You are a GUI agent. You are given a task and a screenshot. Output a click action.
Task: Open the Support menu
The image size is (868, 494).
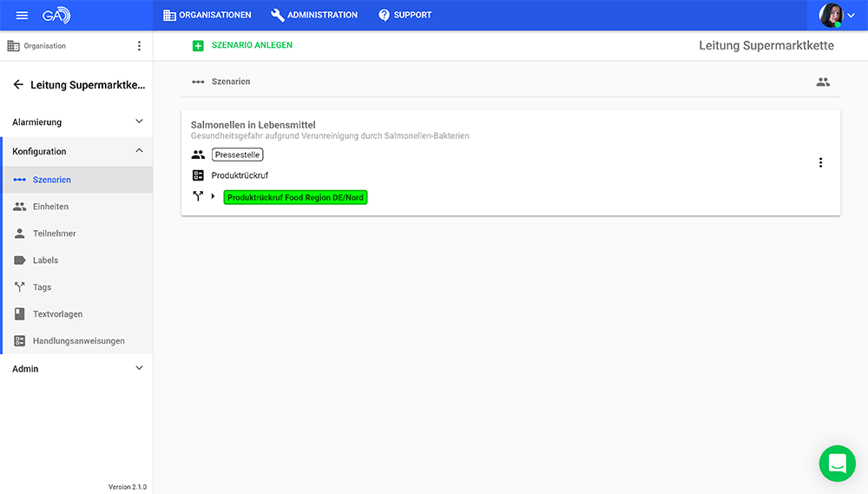coord(404,15)
